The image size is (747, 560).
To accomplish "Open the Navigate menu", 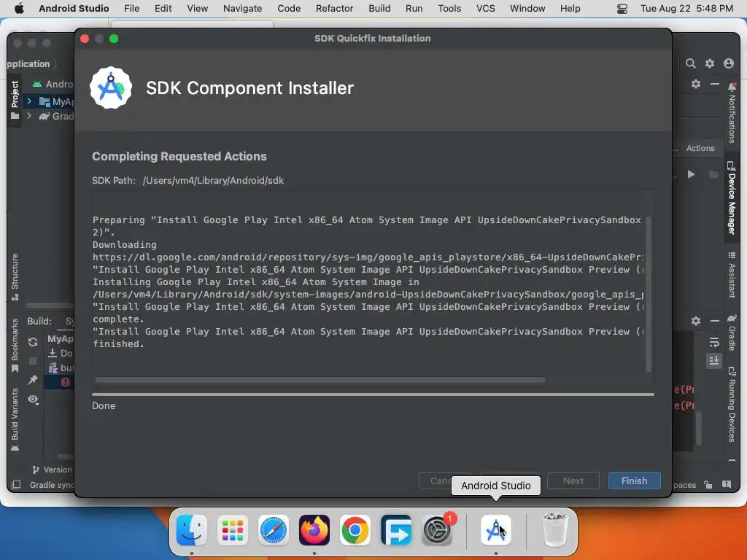I will [242, 9].
